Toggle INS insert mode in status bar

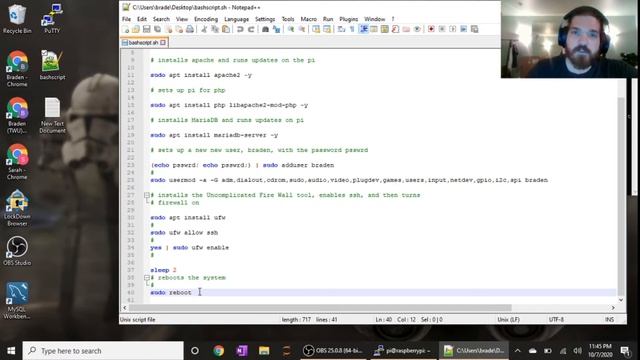click(x=609, y=320)
